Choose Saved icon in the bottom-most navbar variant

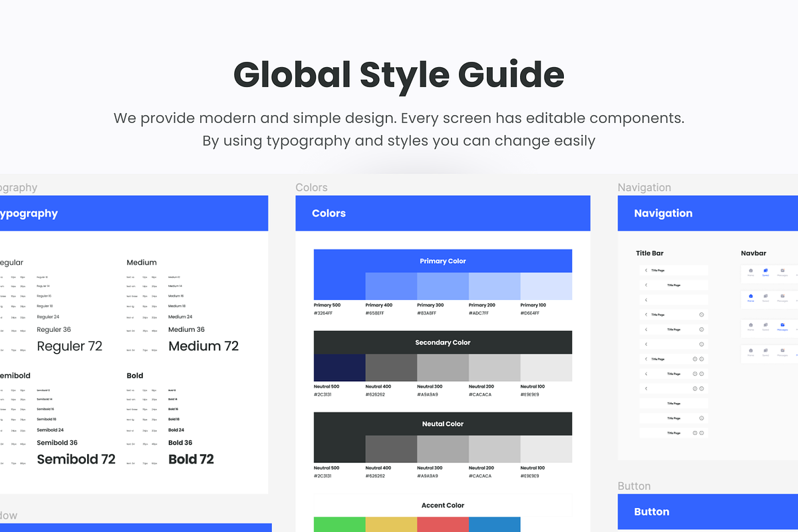[x=765, y=350]
